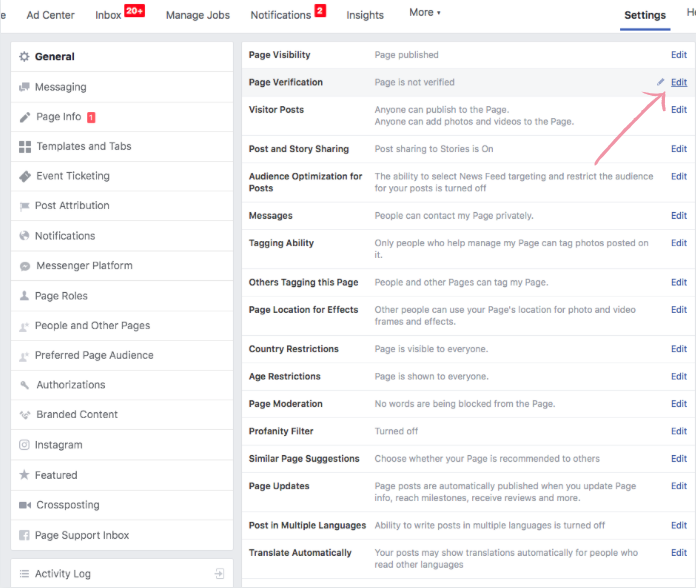The image size is (696, 588).
Task: Edit Country Restrictions setting
Action: 679,349
